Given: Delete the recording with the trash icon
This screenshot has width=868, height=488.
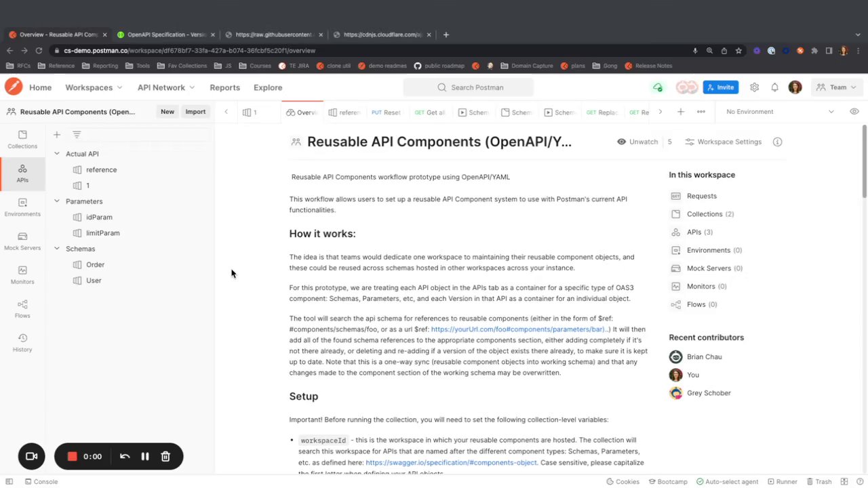Looking at the screenshot, I should (165, 456).
